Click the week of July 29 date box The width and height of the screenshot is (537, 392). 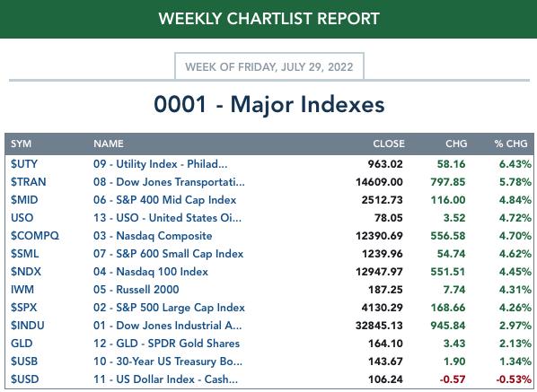tap(269, 66)
